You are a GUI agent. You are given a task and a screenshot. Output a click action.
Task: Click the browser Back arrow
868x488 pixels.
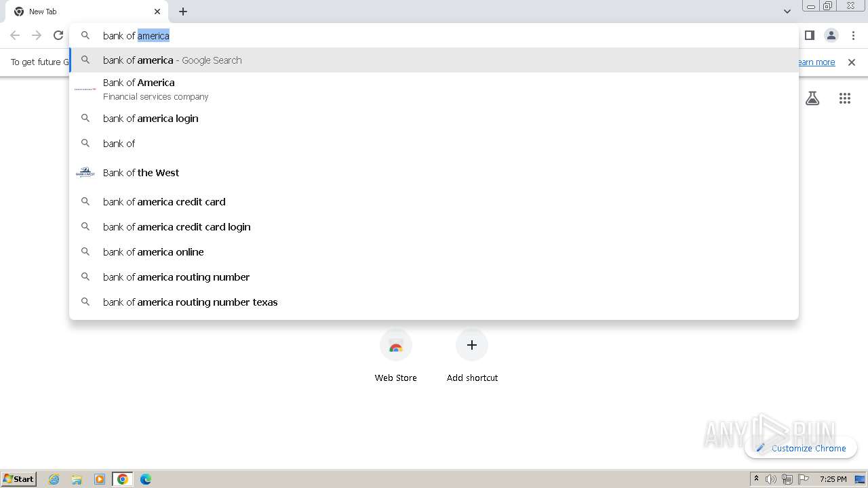(x=15, y=35)
